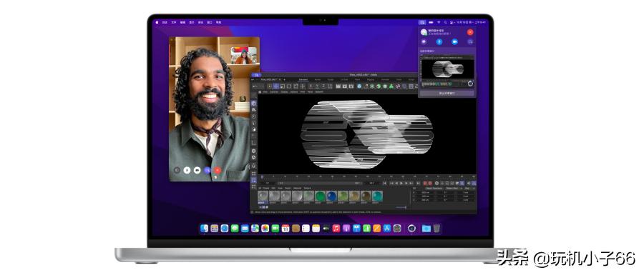This screenshot has height=275, width=644.
Task: Toggle Z axis lock in Cinema 4D
Action: (x=323, y=86)
